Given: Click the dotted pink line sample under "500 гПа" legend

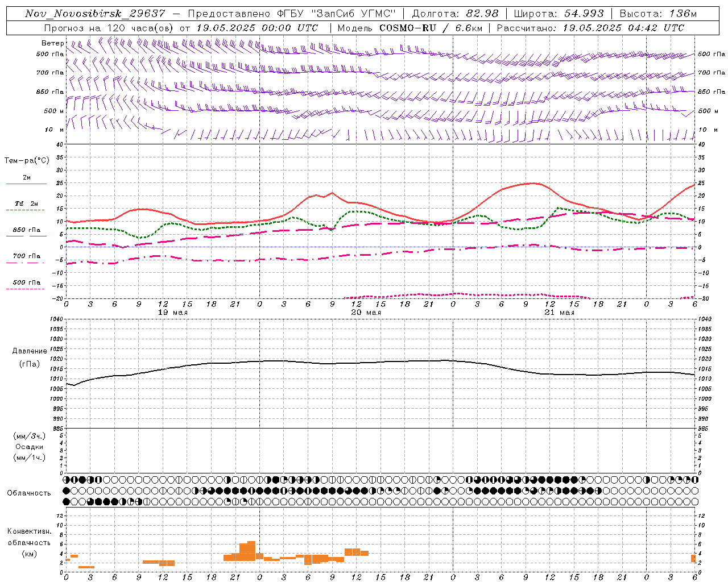Looking at the screenshot, I should click(26, 289).
